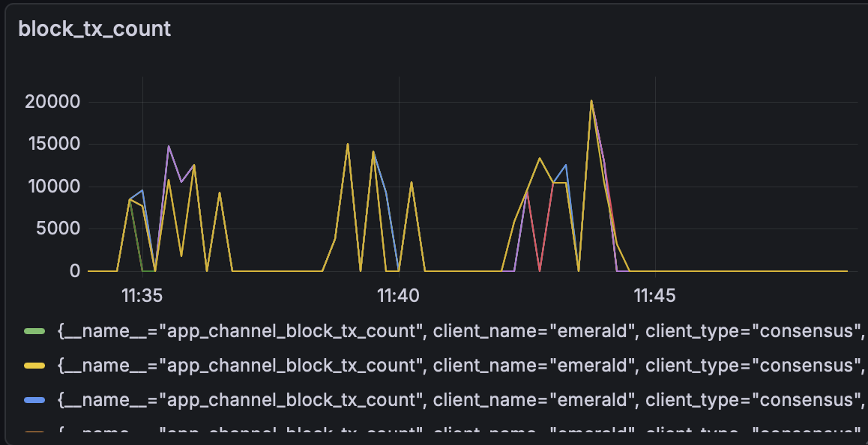Click the 11:45 time axis label

tap(654, 296)
